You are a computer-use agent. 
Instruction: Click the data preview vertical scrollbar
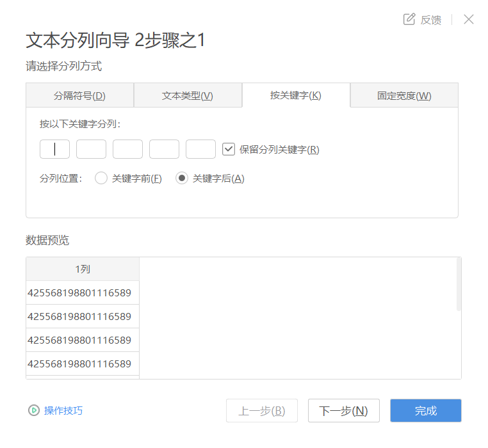pyautogui.click(x=459, y=284)
